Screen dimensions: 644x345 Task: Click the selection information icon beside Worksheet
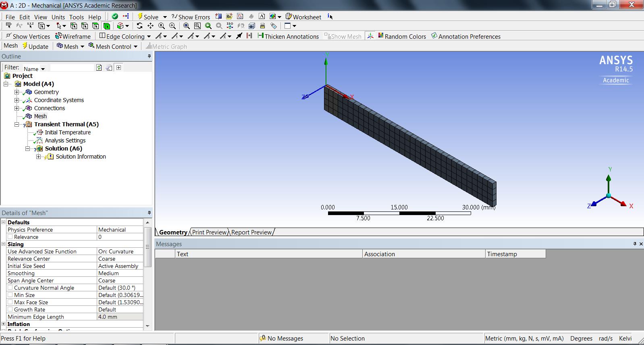(330, 17)
